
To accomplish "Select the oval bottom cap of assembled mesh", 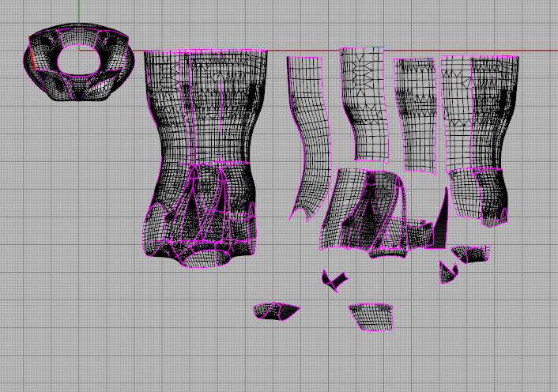I will [205, 259].
